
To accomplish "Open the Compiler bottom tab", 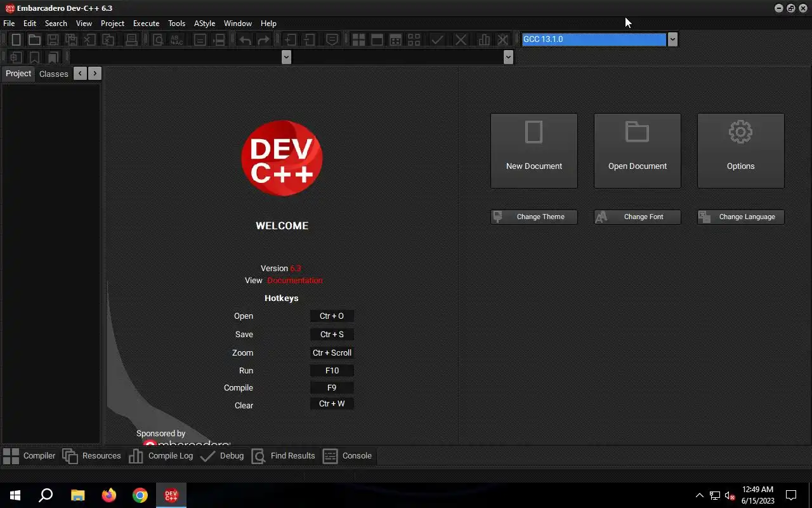I will coord(29,455).
